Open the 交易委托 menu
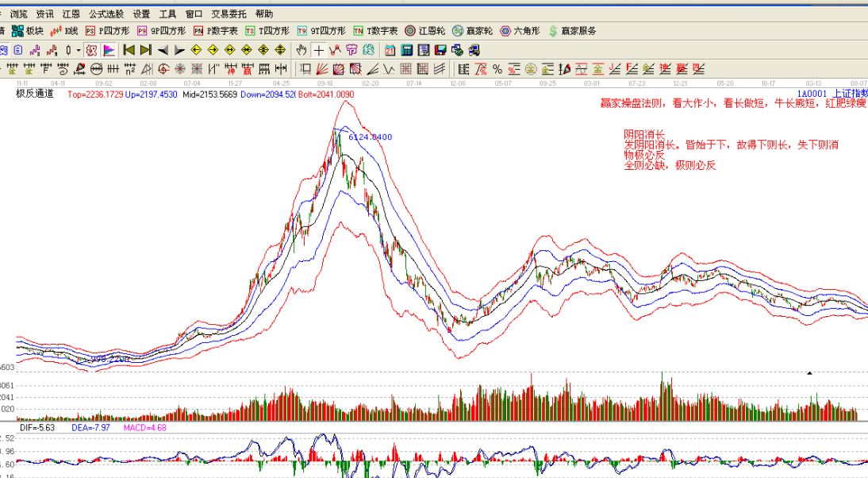 [x=229, y=13]
